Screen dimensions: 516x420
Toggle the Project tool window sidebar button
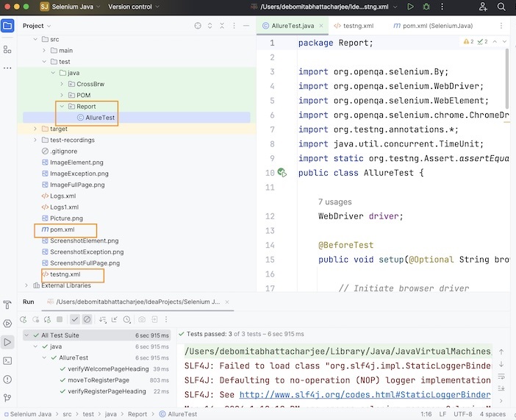[x=7, y=26]
